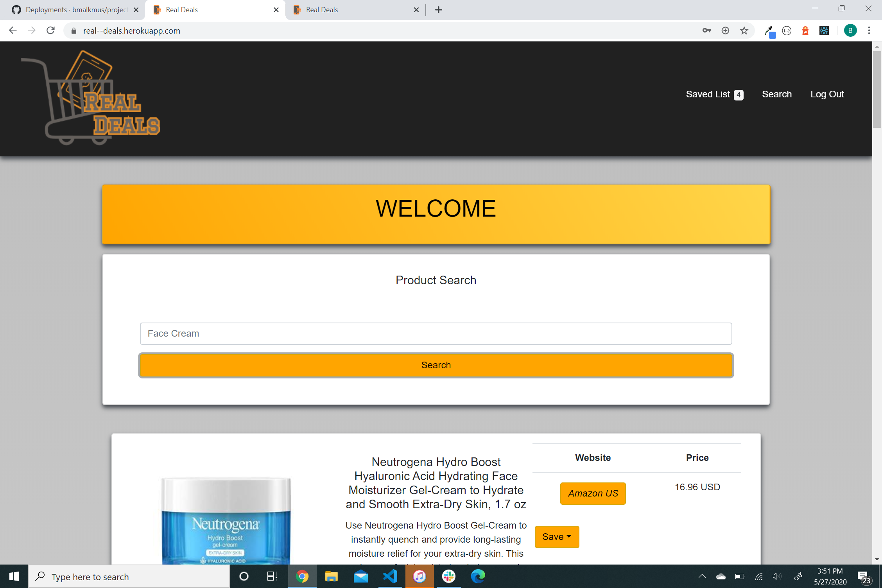The image size is (882, 588).
Task: Open Cortana from the taskbar
Action: click(244, 576)
